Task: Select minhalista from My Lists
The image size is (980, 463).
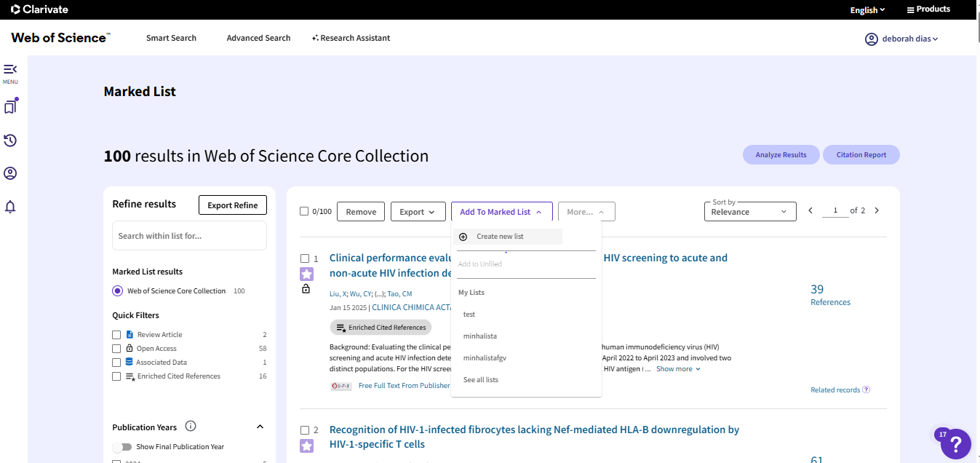Action: point(480,336)
